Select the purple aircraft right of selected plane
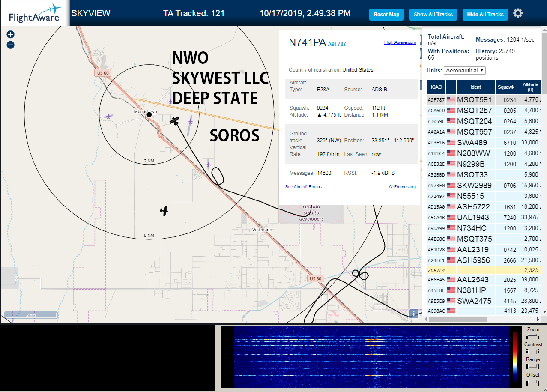The height and width of the screenshot is (392, 547). click(x=191, y=121)
